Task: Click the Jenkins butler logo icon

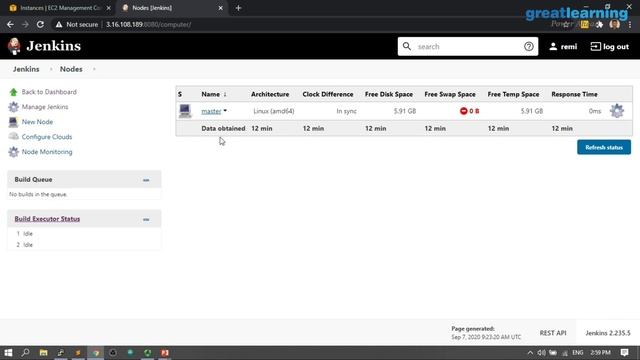Action: (14, 46)
